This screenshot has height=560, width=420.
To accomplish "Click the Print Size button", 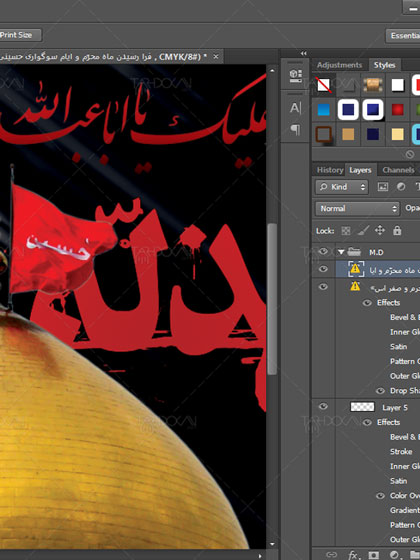I will tap(20, 35).
